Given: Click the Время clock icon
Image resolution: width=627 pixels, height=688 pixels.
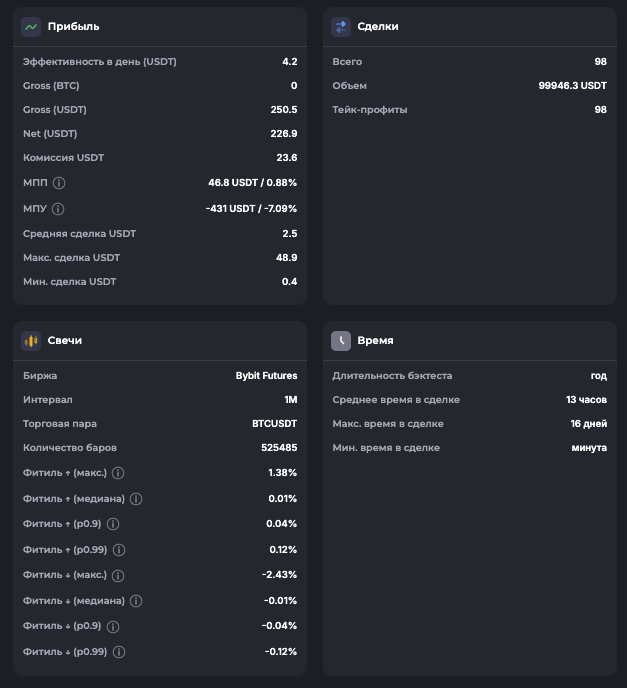Looking at the screenshot, I should [x=341, y=341].
